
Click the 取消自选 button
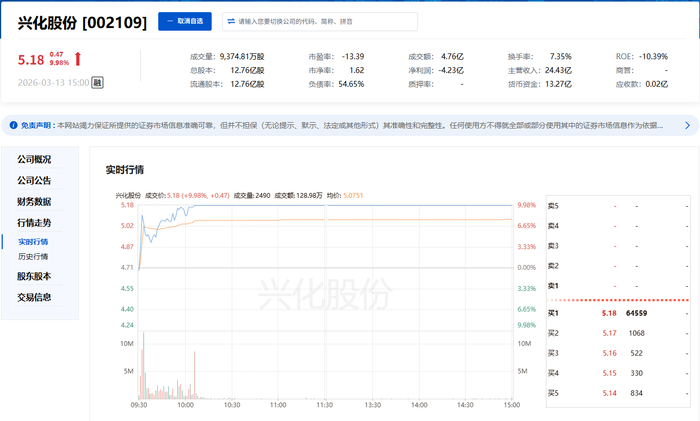[x=185, y=21]
